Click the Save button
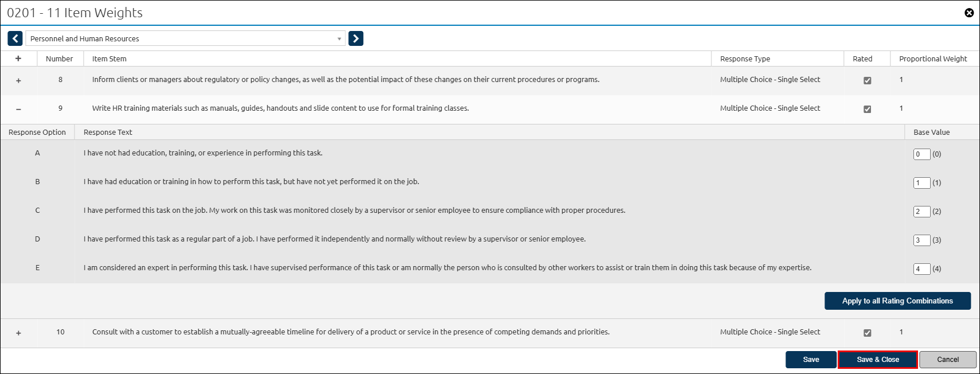980x374 pixels. click(x=811, y=360)
